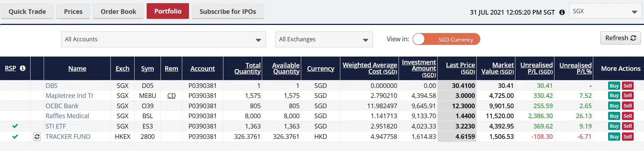Viewport: 644px width, 152px height.
Task: Click the RSP checkmark for STI ETF
Action: pyautogui.click(x=15, y=126)
